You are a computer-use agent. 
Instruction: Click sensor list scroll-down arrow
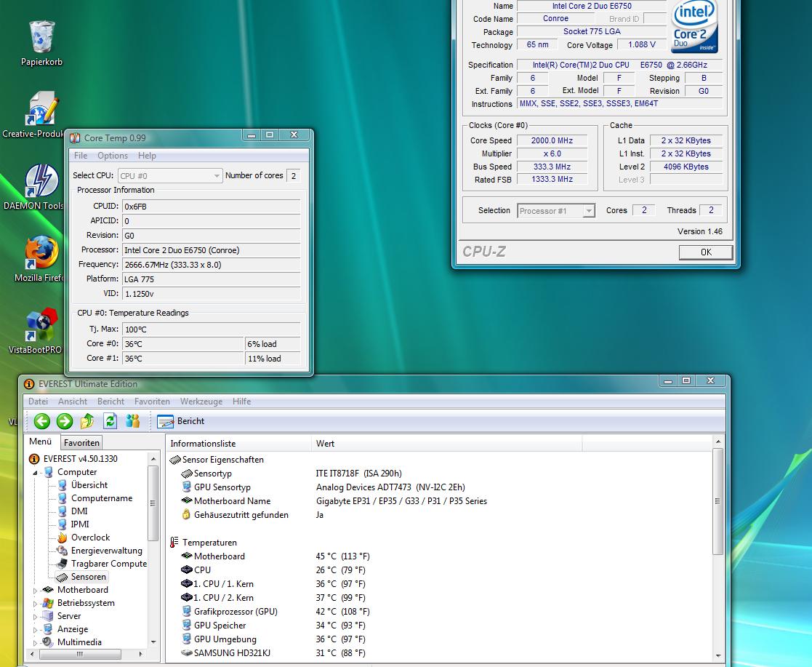pos(717,655)
